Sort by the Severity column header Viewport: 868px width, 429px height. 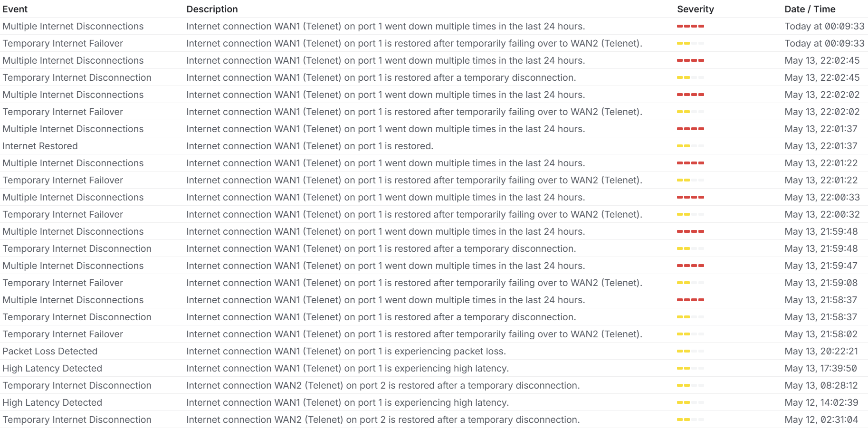(x=696, y=9)
